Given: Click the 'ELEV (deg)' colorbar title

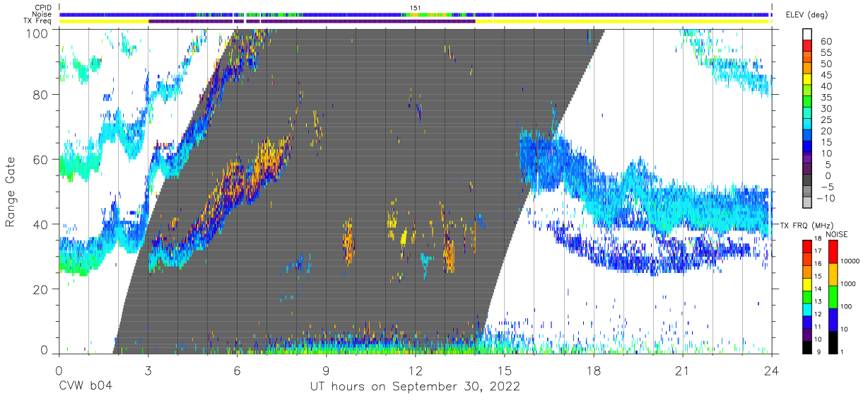Looking at the screenshot, I should click(807, 15).
